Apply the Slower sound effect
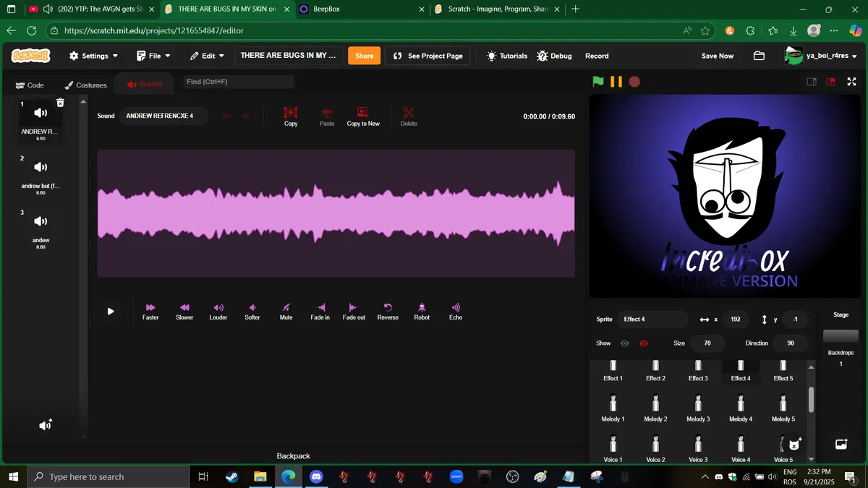The image size is (868, 488). [184, 312]
